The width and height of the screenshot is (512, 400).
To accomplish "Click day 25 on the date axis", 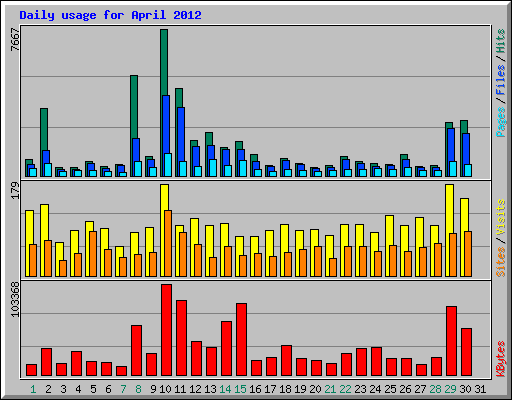I will coord(390,389).
